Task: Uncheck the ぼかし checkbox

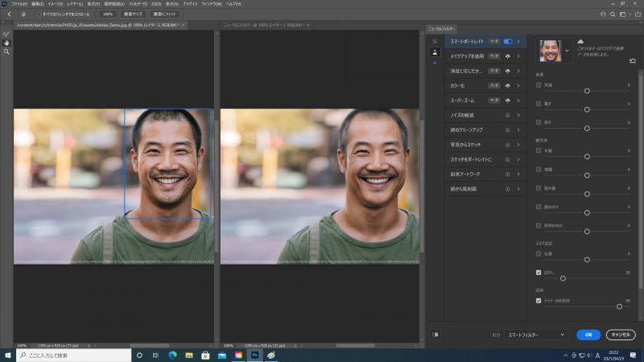Action: pos(539,273)
